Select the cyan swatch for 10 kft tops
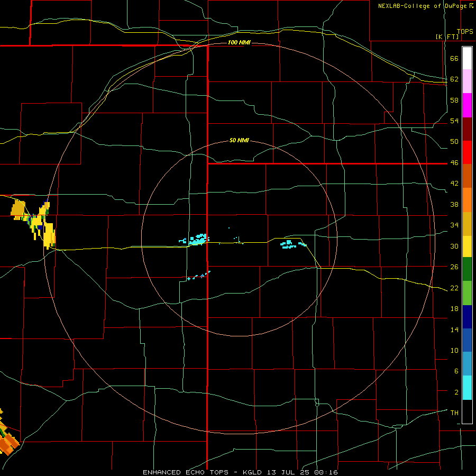The height and width of the screenshot is (476, 476). tap(467, 388)
